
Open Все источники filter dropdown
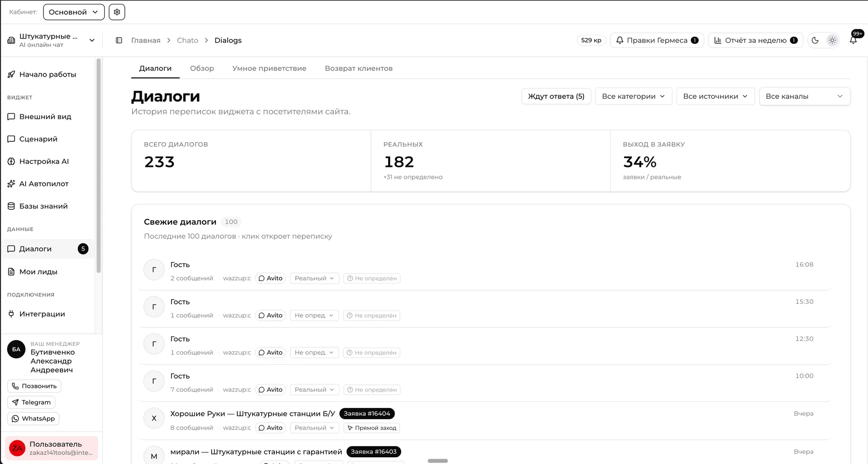tap(716, 96)
